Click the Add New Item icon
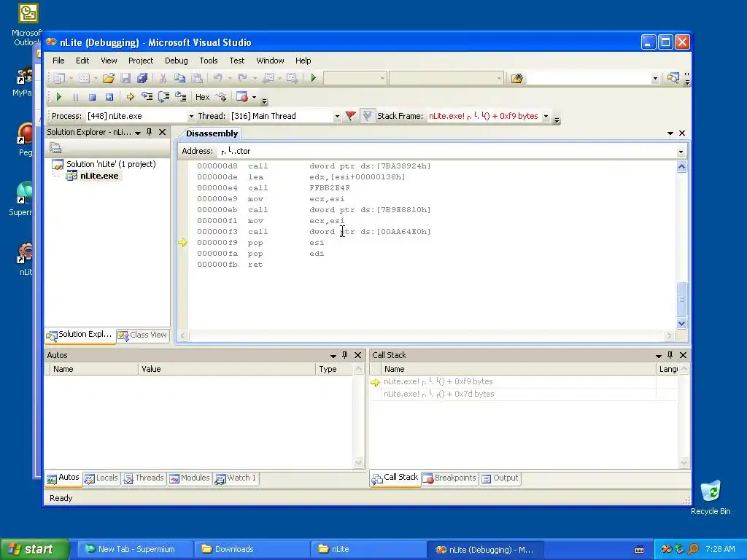Image resolution: width=747 pixels, height=560 pixels. 84,78
